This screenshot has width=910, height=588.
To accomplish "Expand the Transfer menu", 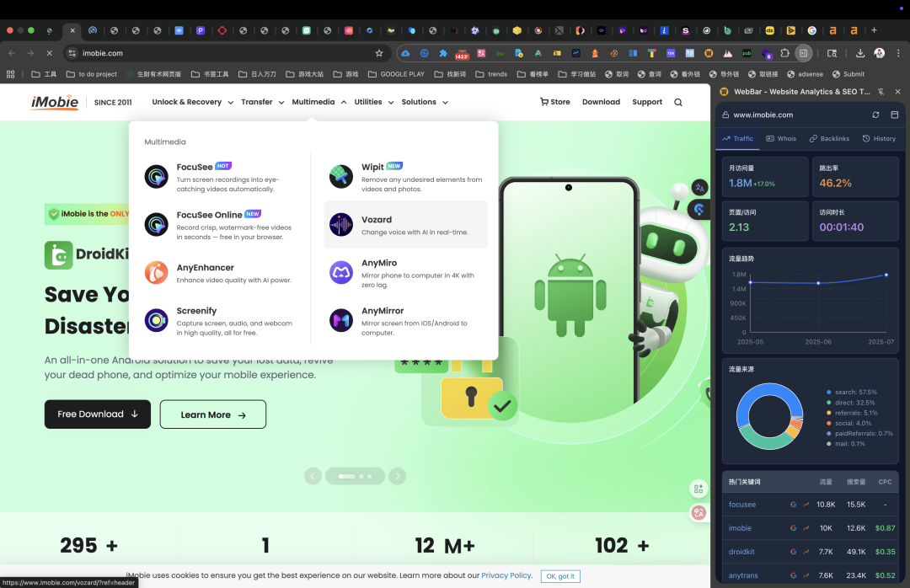I will tap(263, 102).
